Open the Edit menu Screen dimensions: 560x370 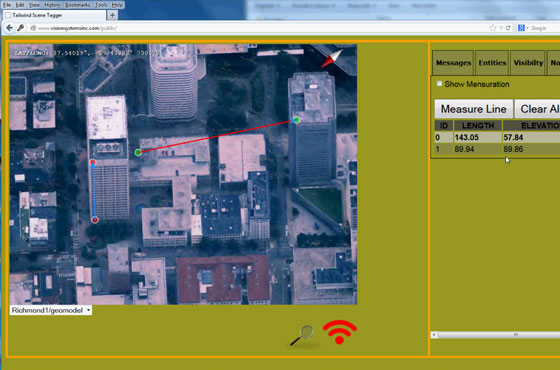20,5
